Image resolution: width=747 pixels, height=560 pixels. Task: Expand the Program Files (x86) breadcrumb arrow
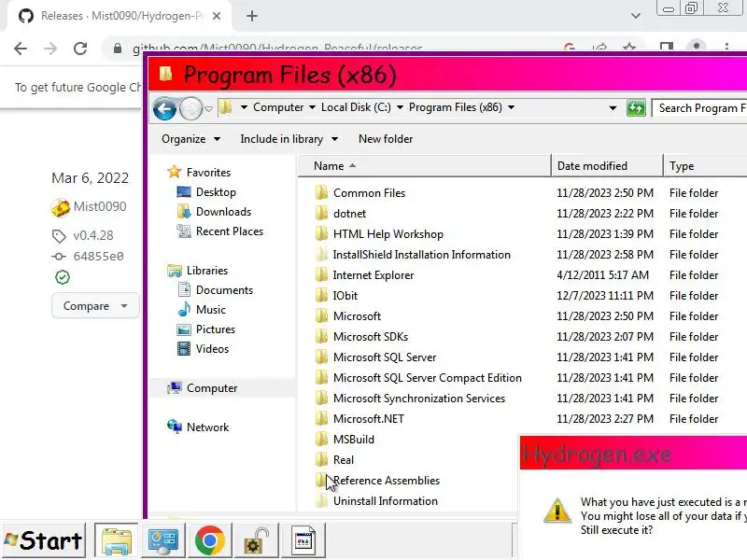tap(511, 107)
